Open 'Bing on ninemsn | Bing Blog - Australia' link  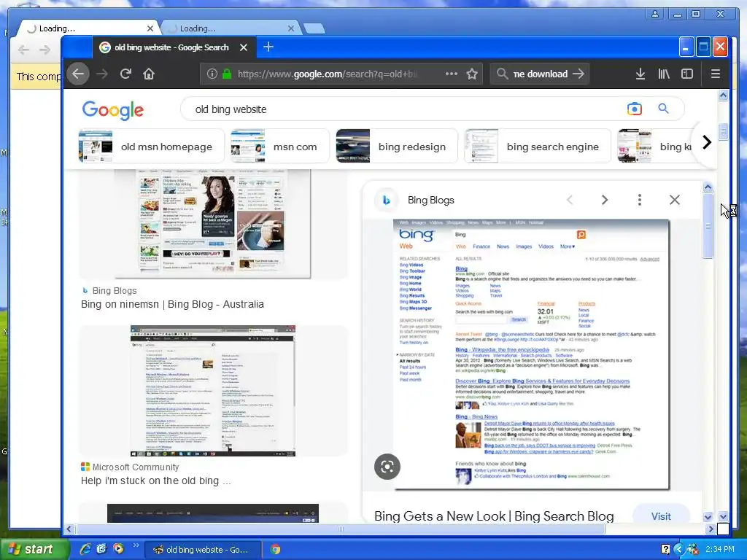172,304
